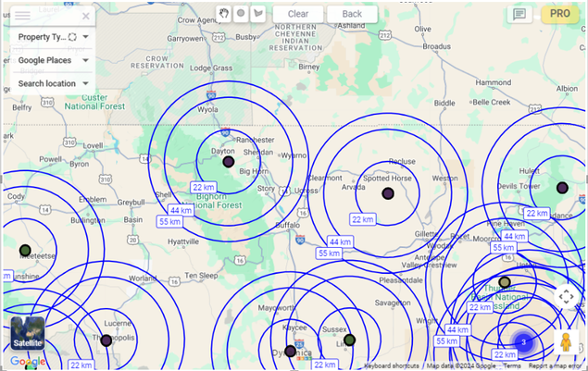Click Report a map error link
The height and width of the screenshot is (371, 588).
[555, 365]
